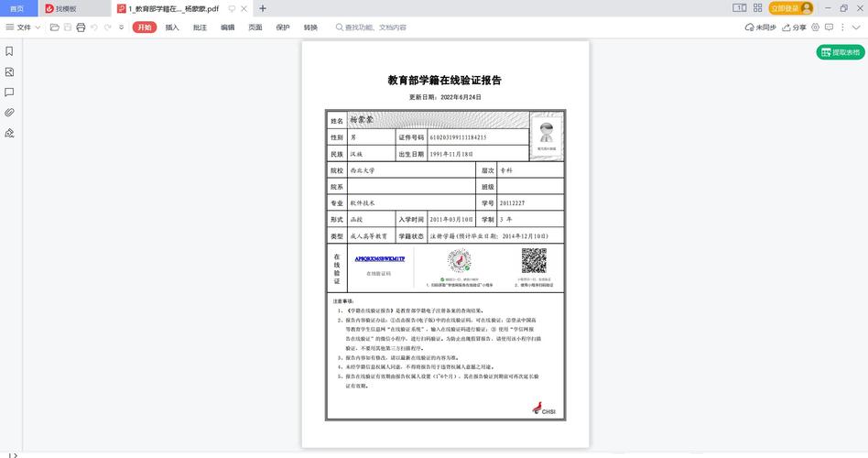Close the PDF document tab
Image resolution: width=868 pixels, height=458 pixels.
pyautogui.click(x=244, y=9)
